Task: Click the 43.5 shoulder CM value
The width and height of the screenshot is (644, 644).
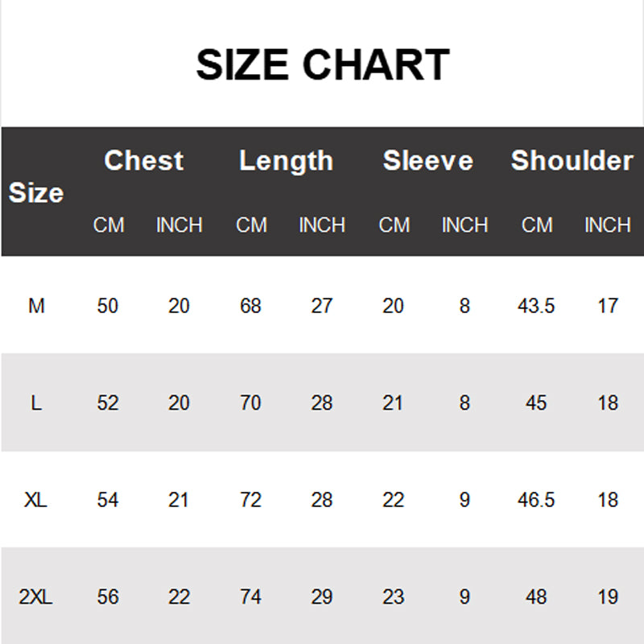Action: [x=536, y=306]
